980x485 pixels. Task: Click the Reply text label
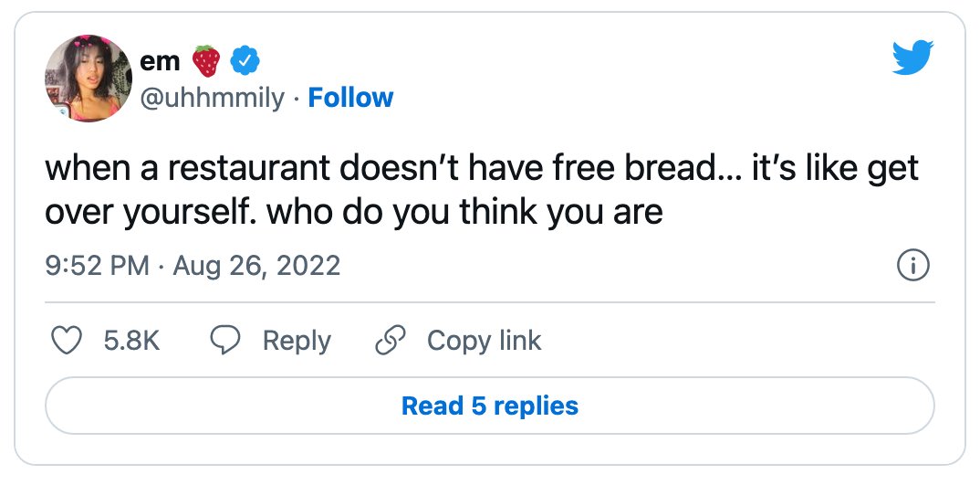(297, 341)
